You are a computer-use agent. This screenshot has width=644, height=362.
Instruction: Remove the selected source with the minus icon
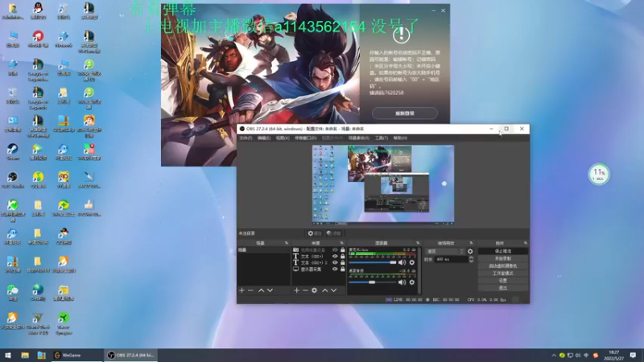point(305,290)
